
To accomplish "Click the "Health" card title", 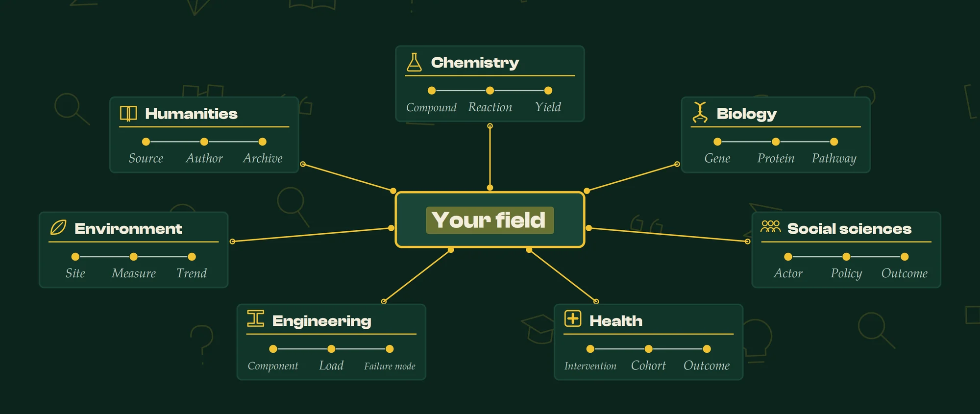I will [x=616, y=321].
